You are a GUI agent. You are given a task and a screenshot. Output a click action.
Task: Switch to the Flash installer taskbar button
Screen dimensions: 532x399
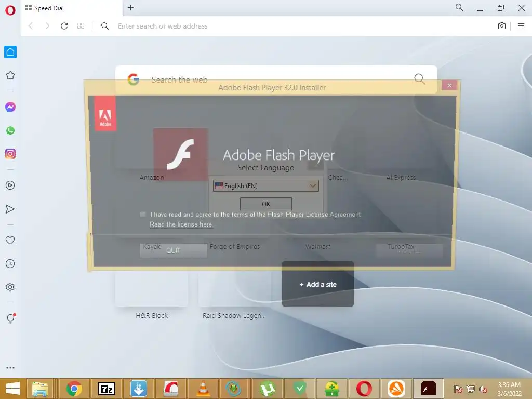429,389
